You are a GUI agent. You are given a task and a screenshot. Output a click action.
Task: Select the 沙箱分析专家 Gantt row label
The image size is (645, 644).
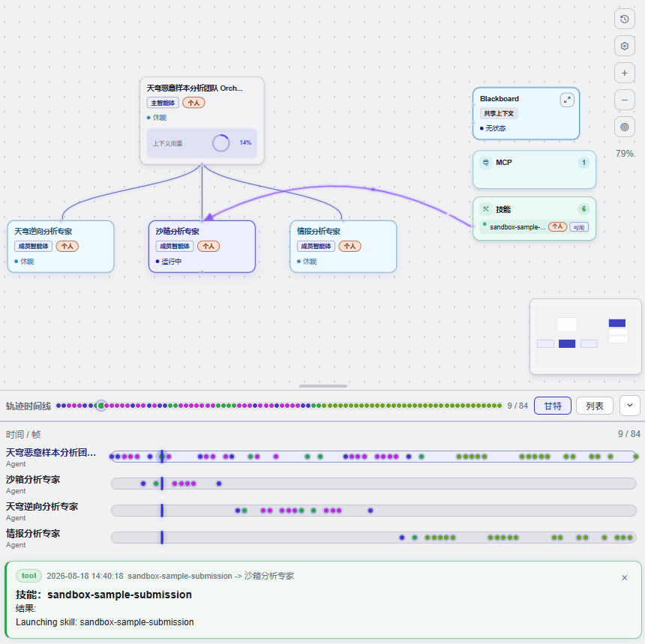click(33, 480)
